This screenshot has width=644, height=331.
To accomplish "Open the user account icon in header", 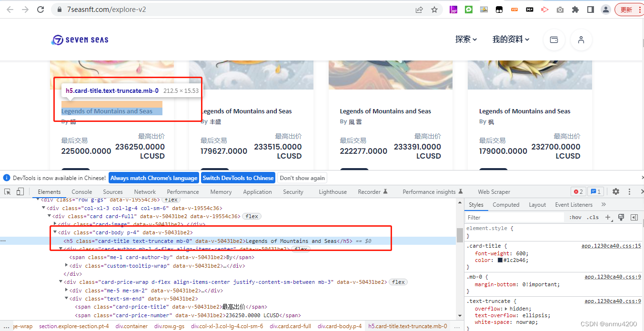I will pos(581,40).
